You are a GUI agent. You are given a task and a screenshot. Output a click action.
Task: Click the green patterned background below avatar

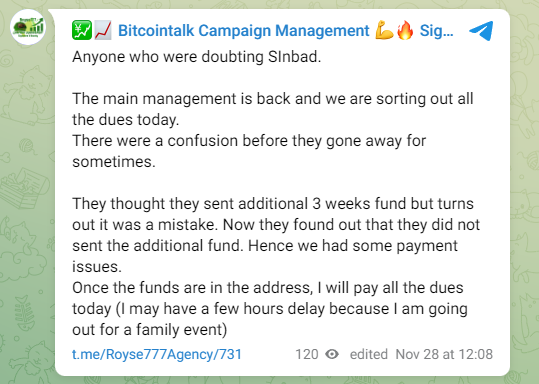click(x=28, y=206)
